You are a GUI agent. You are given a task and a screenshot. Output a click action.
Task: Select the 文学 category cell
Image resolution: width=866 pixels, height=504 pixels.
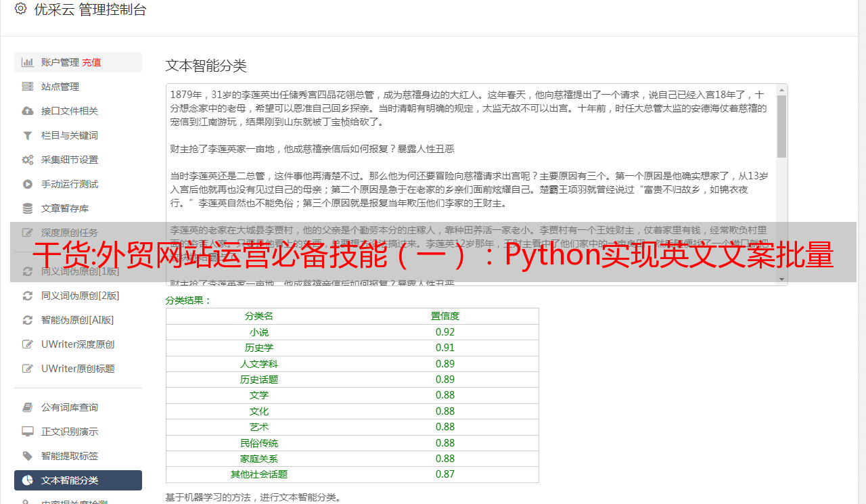[259, 395]
